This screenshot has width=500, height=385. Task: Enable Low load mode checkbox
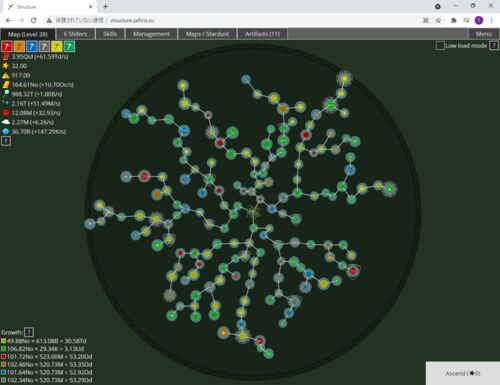(440, 45)
